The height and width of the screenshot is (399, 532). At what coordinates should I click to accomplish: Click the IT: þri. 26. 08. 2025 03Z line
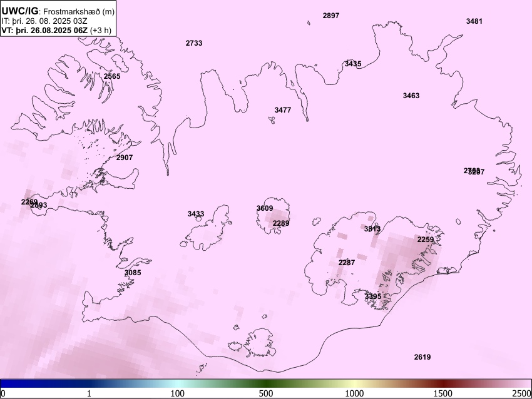(x=44, y=21)
